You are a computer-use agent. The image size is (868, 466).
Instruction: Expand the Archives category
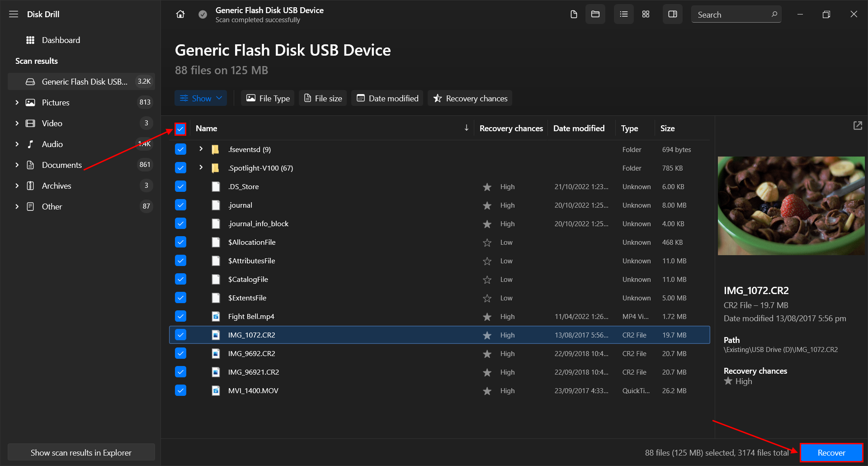tap(17, 186)
